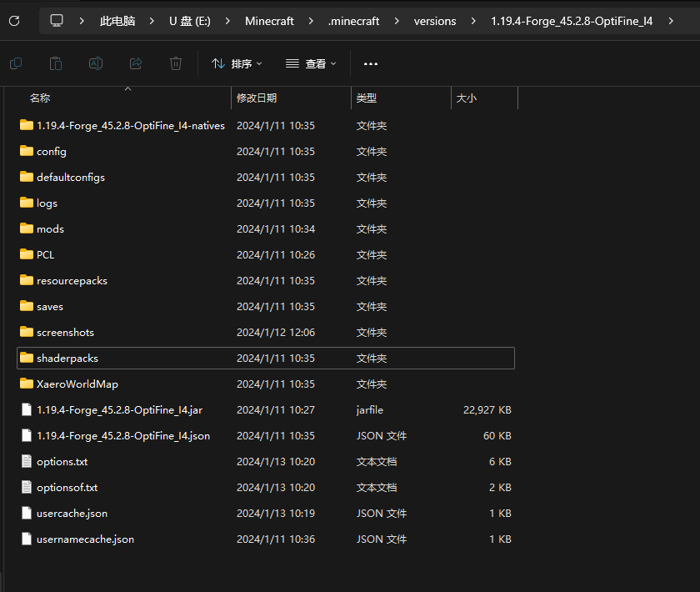Click the 2024/1/11 10:26 date of PCL

(276, 254)
